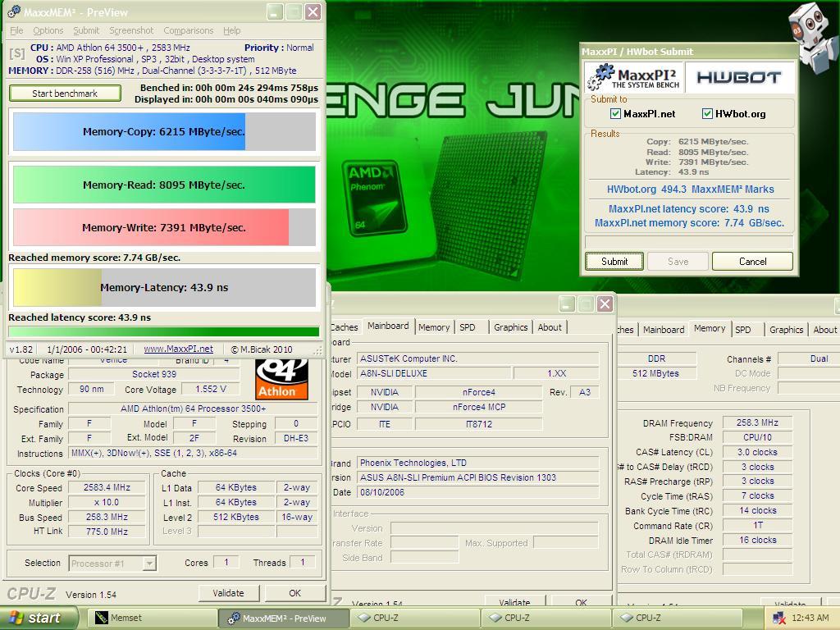Click the Windows start button
Viewport: 840px width, 630px height.
39,618
